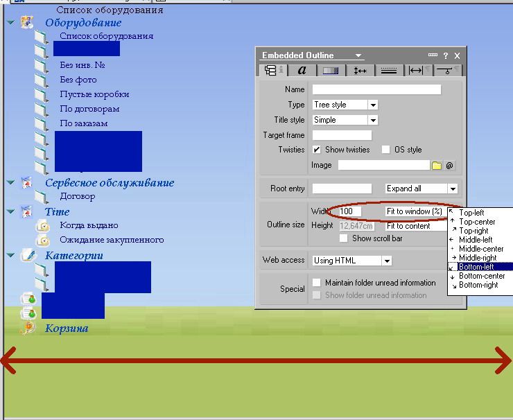The width and height of the screenshot is (513, 420).
Task: Enable the OS style checkbox
Action: [x=386, y=150]
